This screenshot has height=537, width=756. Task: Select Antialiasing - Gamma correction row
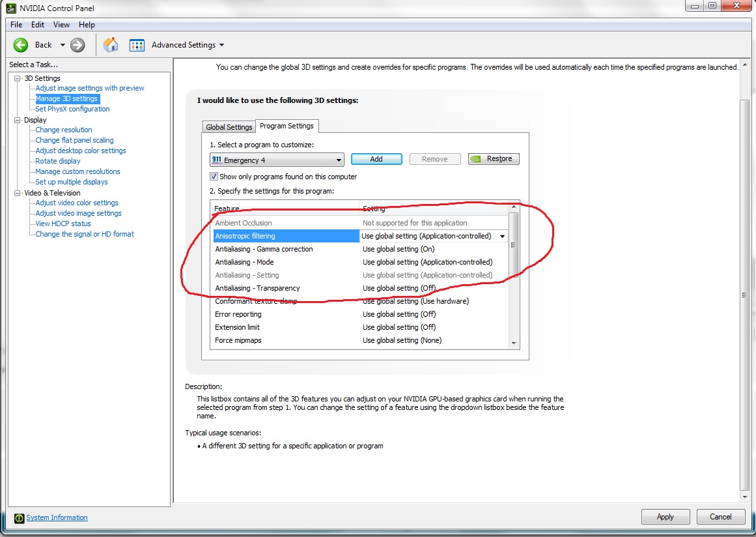[x=359, y=249]
